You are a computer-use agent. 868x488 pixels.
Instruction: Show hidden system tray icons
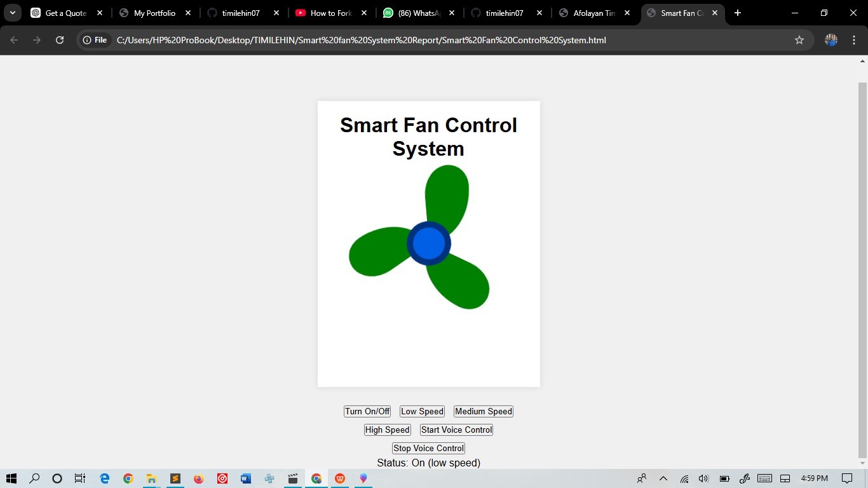(x=663, y=478)
